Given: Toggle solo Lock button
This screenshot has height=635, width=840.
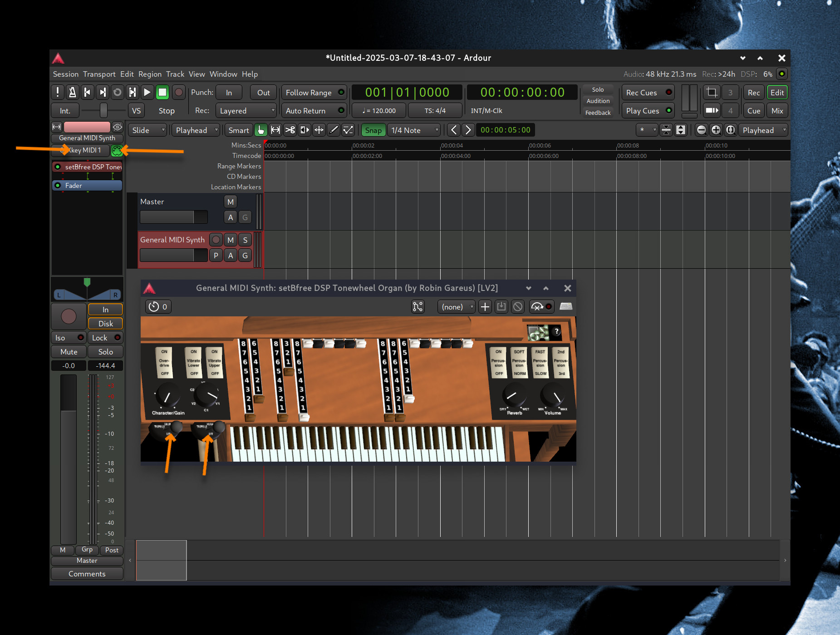Looking at the screenshot, I should click(x=106, y=338).
